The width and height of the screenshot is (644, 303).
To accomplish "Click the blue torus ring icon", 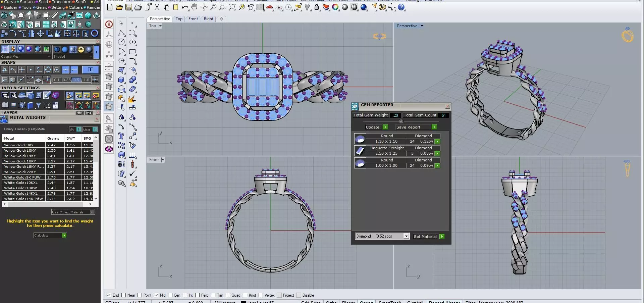I will (95, 33).
